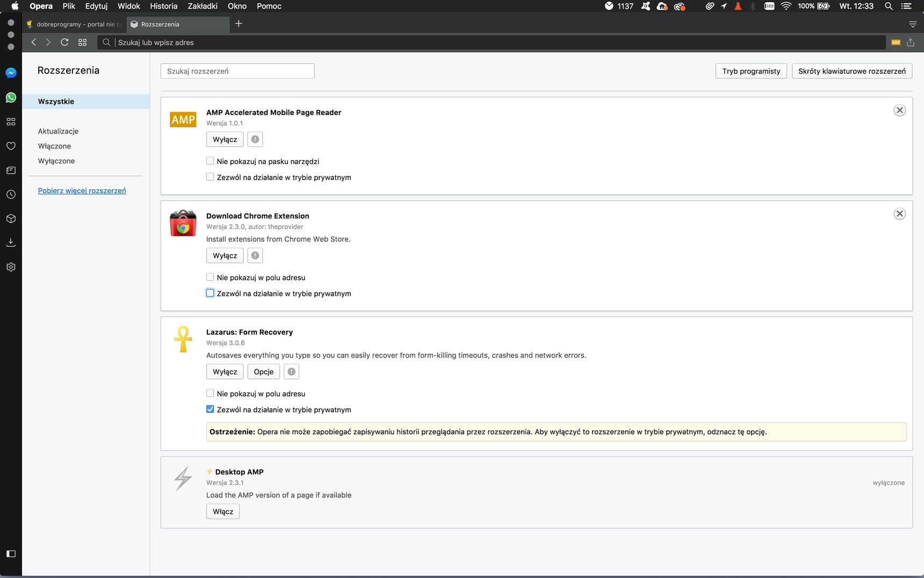Show details icon for Lazarus Form Recovery
The height and width of the screenshot is (578, 924).
(x=291, y=372)
